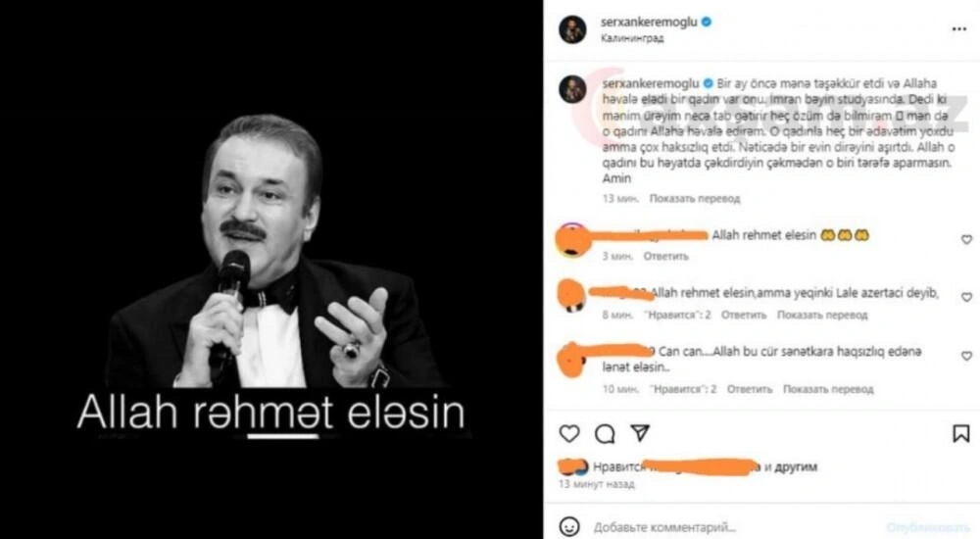980x539 pixels.
Task: Like the 'Can can' comment
Action: pos(966,356)
